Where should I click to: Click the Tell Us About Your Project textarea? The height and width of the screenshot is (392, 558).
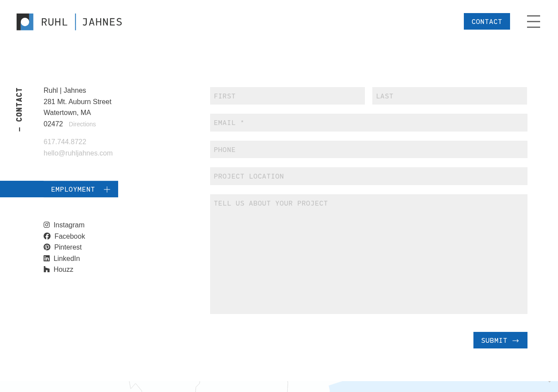368,254
